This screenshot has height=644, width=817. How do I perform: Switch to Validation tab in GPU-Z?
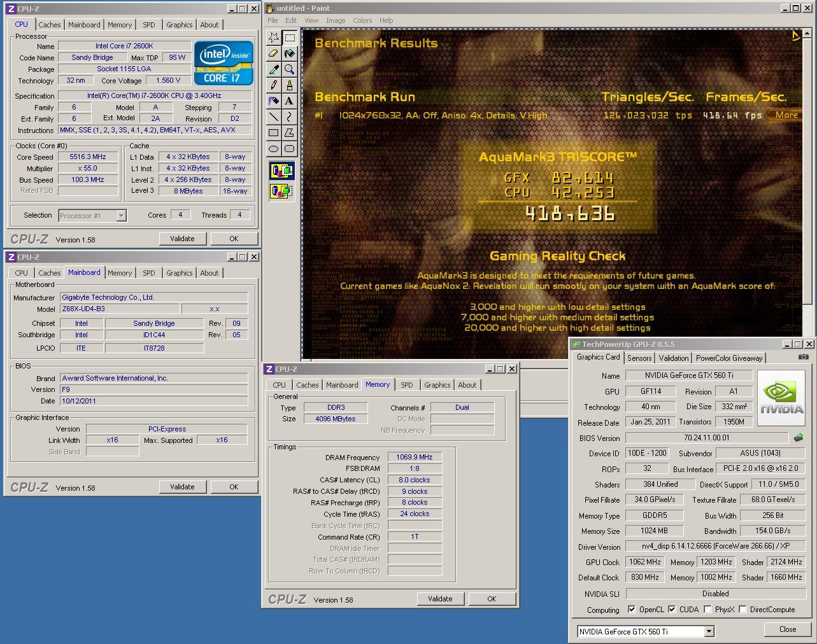[674, 358]
